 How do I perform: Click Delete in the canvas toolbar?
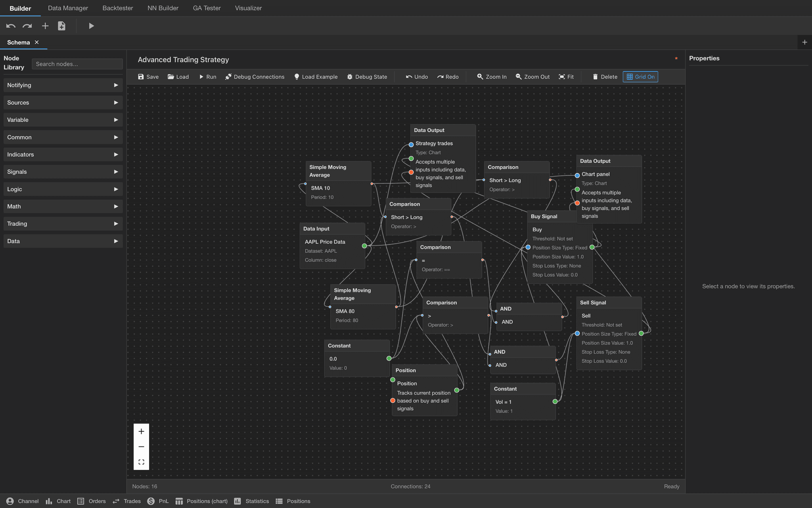click(x=605, y=77)
